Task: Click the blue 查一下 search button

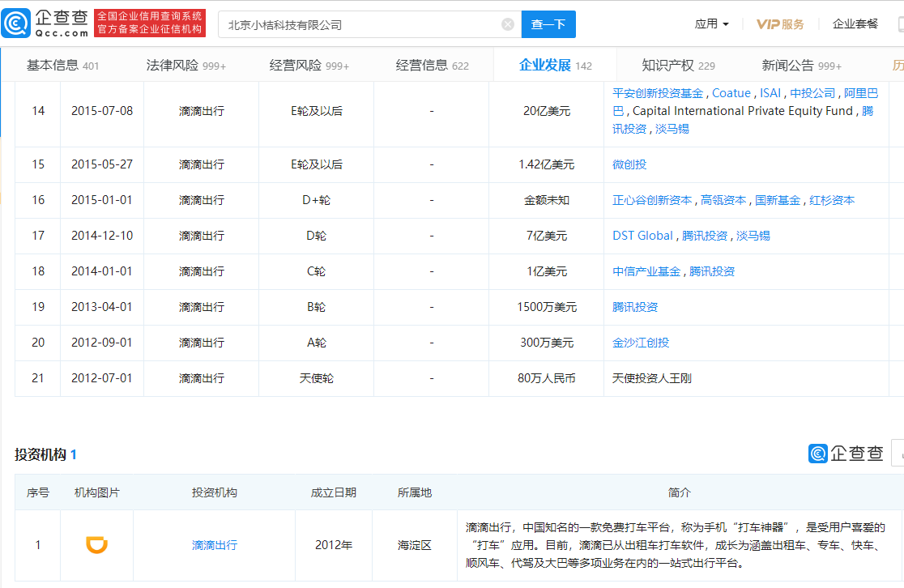Action: tap(548, 24)
